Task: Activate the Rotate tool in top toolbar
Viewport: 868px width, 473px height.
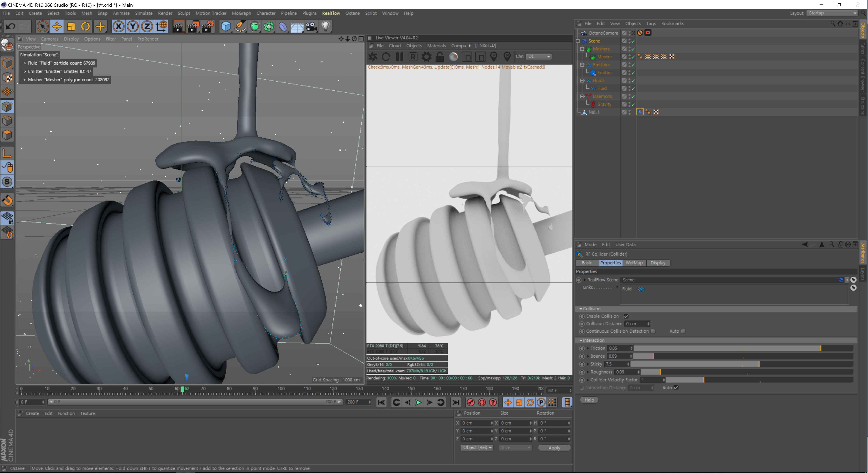Action: coord(86,26)
